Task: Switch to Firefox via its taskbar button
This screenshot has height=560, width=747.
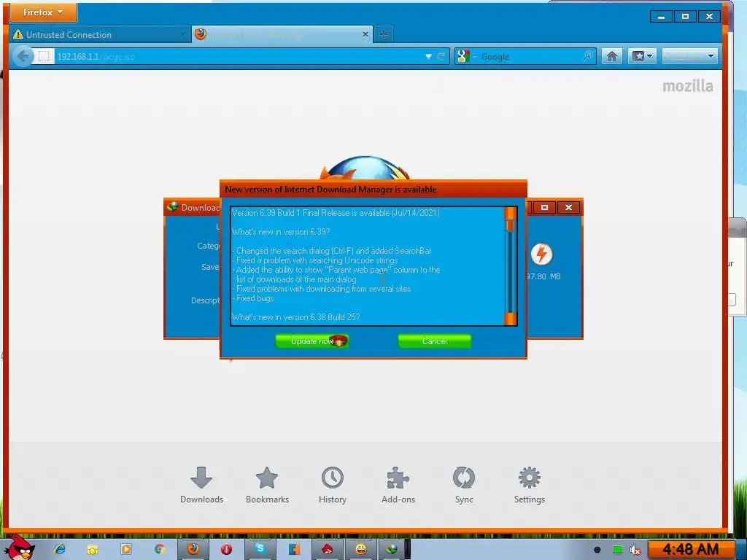Action: pos(193,550)
